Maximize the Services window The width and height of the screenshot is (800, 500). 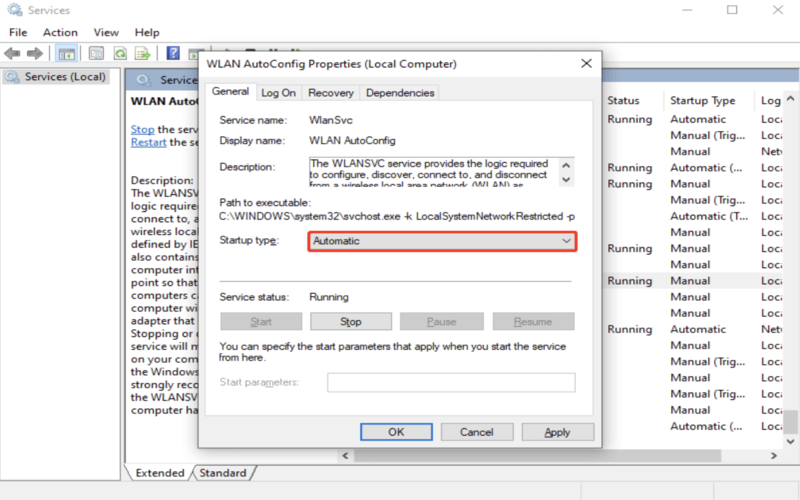pos(732,10)
